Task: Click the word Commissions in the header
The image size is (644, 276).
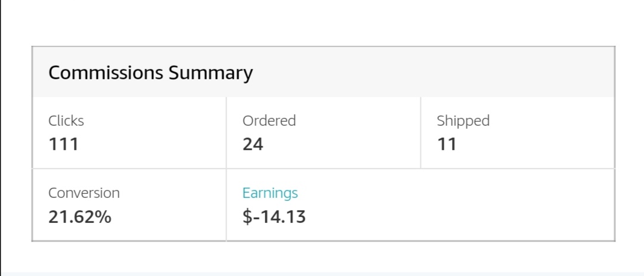Action: pos(106,73)
